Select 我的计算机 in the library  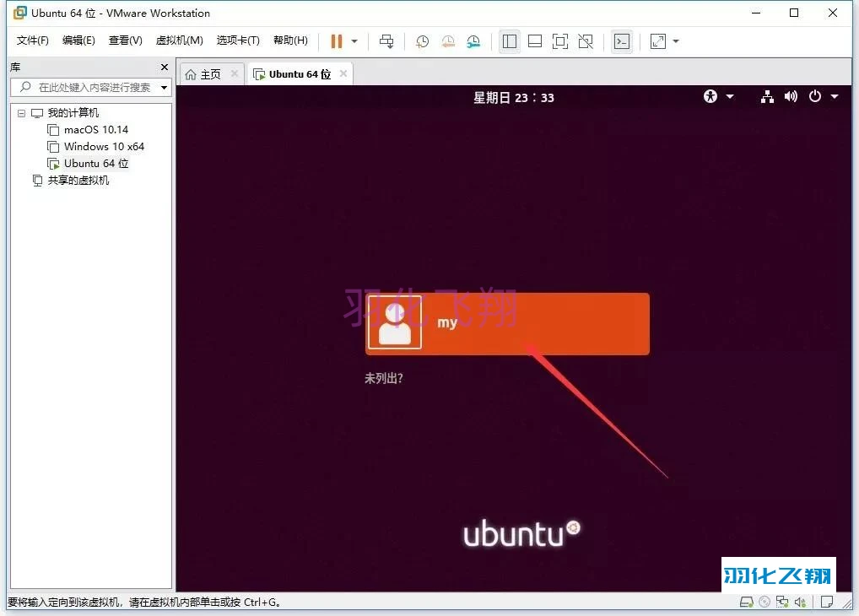(73, 113)
